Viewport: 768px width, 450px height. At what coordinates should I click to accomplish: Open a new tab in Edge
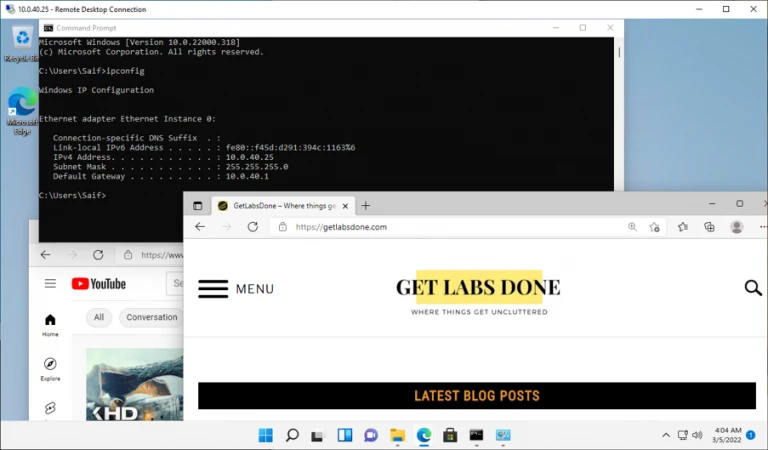click(365, 206)
